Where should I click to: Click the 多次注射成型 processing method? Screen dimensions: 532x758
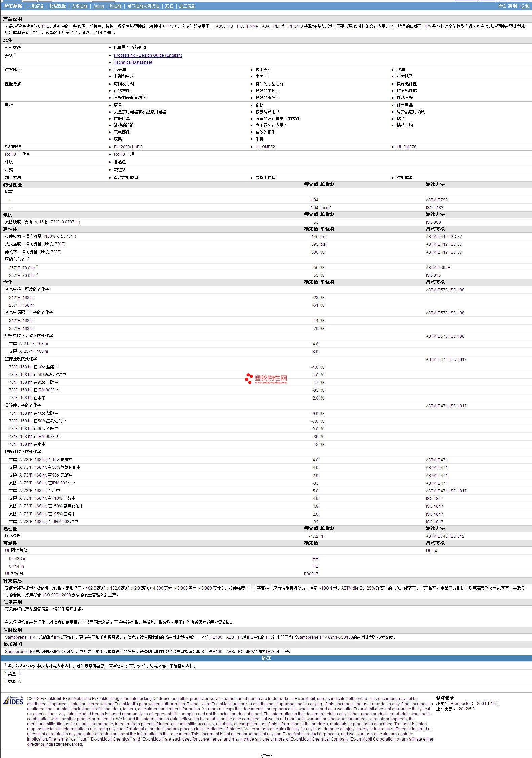point(126,178)
